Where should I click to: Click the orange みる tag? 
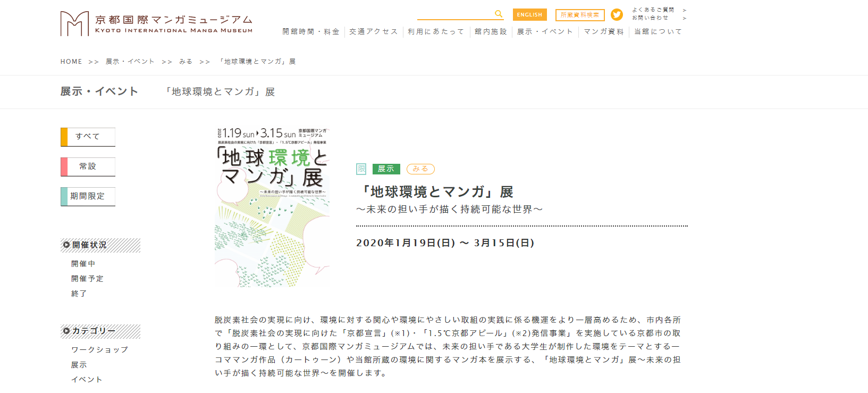[x=420, y=169]
